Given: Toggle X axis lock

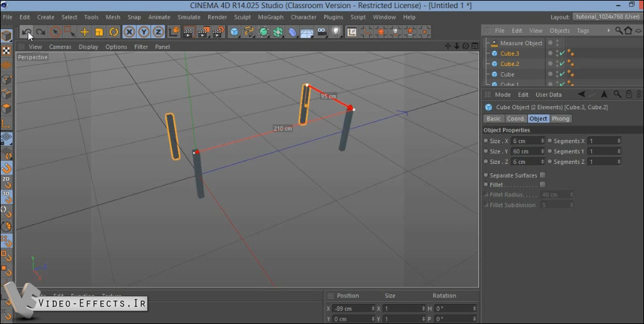Looking at the screenshot, I should click(129, 31).
